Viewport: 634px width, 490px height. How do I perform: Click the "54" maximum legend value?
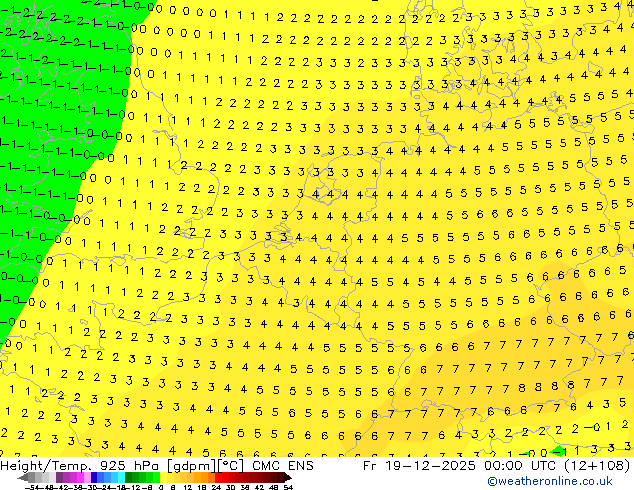[288, 487]
